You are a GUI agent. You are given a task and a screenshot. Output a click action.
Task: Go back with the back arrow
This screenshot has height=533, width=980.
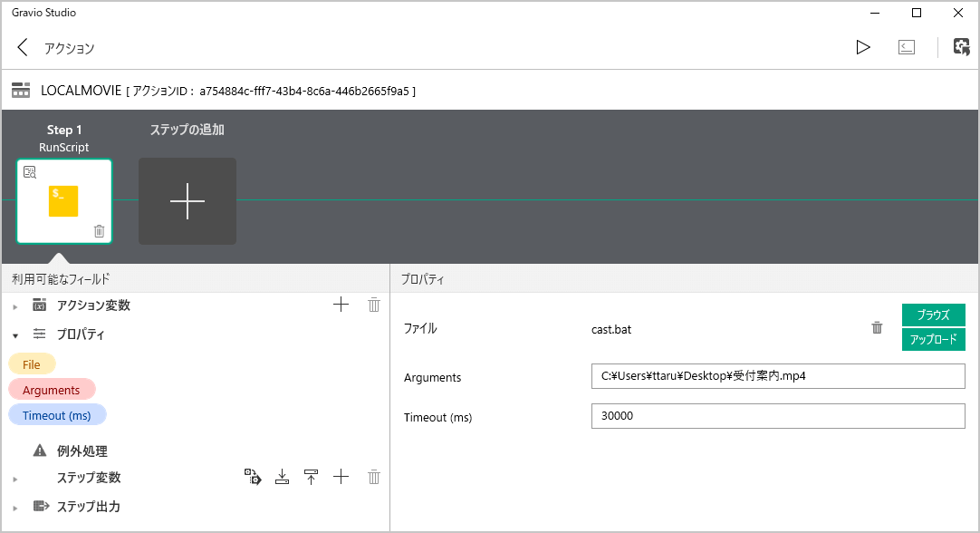tap(23, 47)
